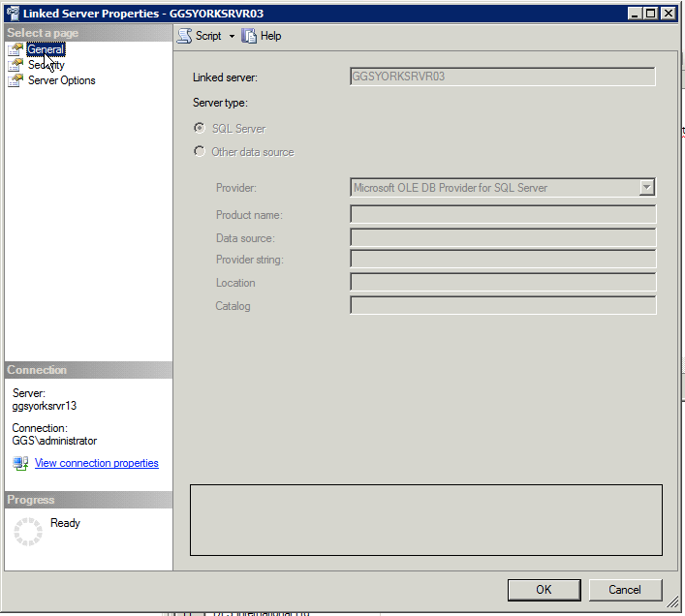
Task: Click the Security page icon
Action: [16, 65]
